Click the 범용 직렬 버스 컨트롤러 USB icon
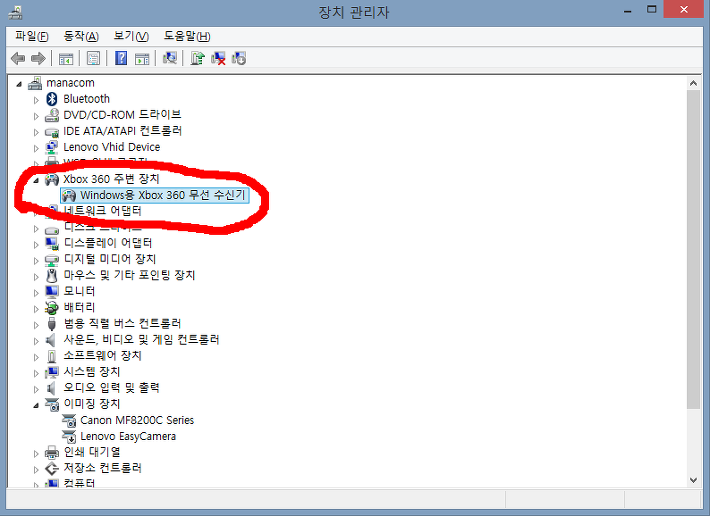Viewport: 710px width, 516px height. coord(52,324)
